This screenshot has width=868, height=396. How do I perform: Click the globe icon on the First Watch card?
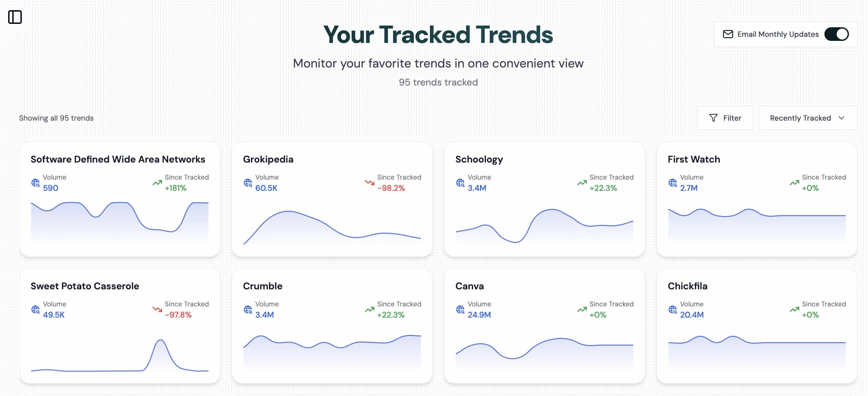click(x=672, y=183)
